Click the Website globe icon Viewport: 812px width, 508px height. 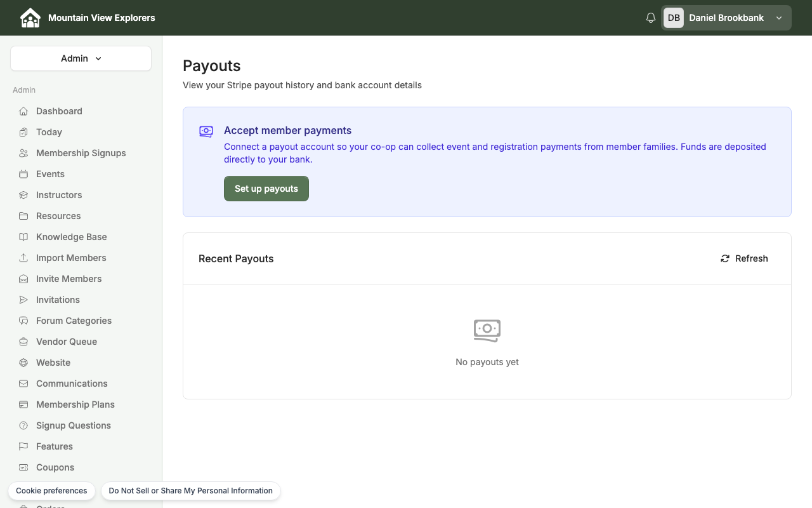tap(23, 363)
